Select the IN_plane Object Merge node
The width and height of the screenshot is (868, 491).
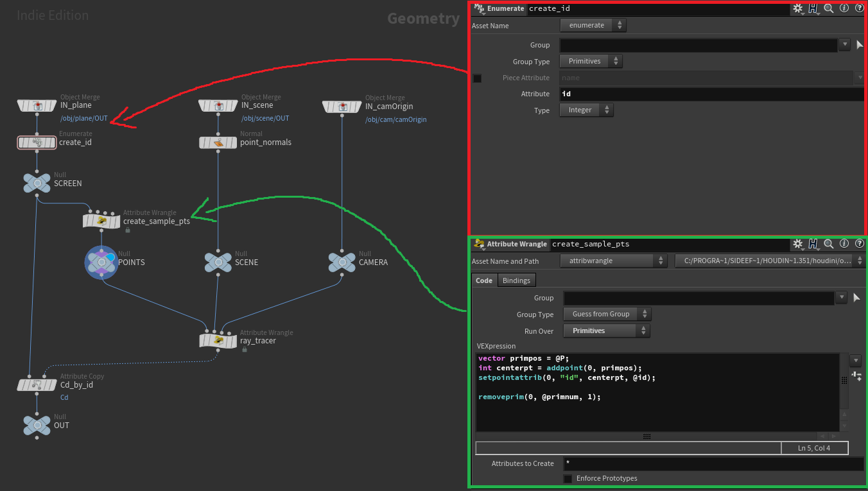point(37,106)
